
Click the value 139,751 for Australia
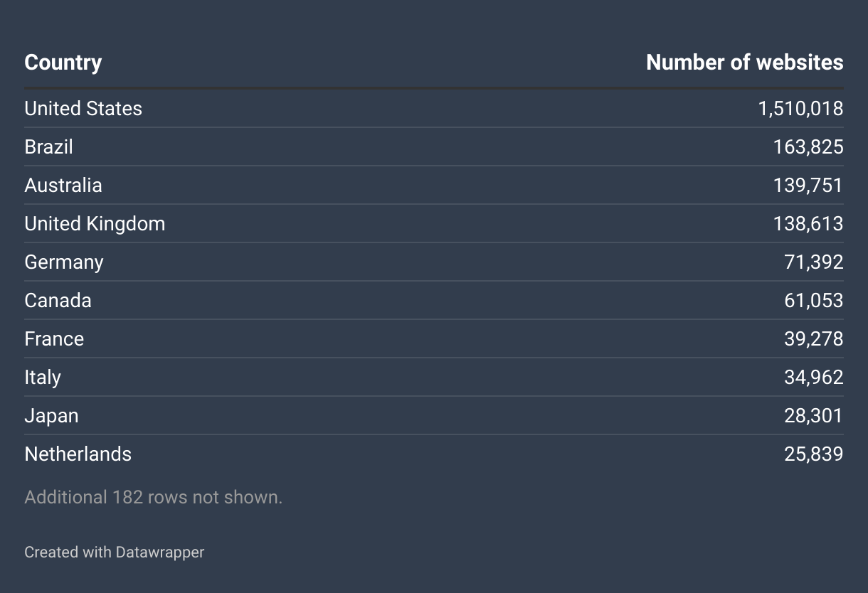tap(808, 185)
